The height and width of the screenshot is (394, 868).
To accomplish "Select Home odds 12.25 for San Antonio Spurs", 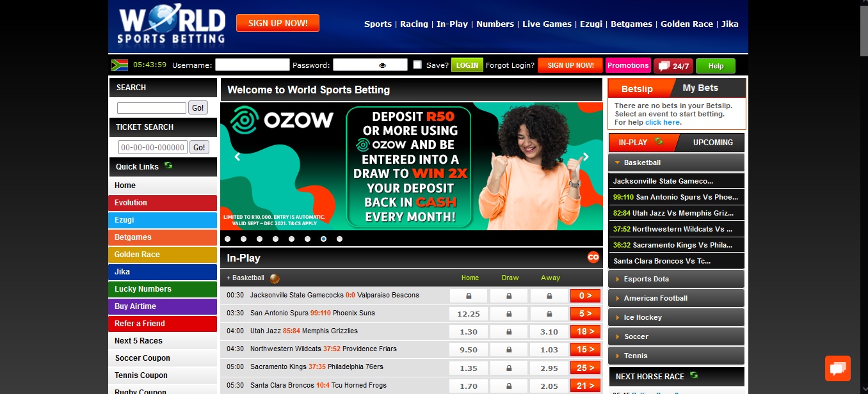I will coord(469,314).
